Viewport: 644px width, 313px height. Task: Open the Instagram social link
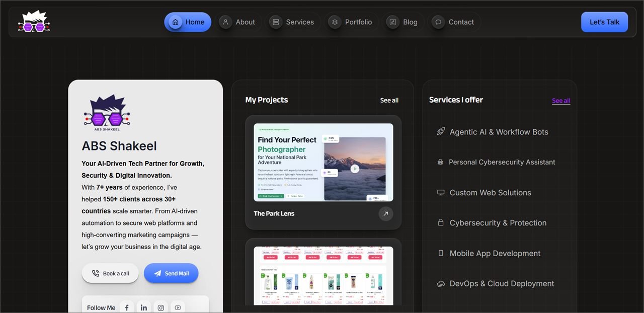(x=161, y=307)
